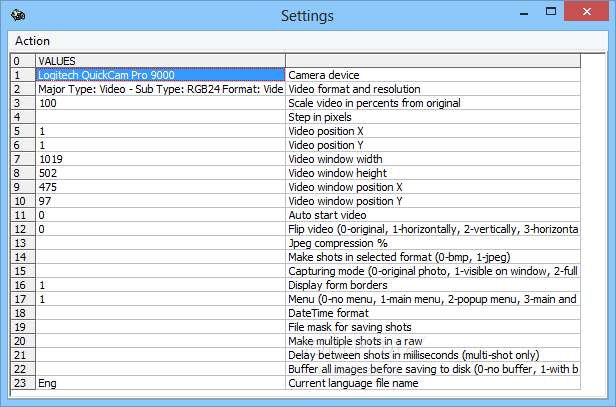Click the video window height value 502

160,173
